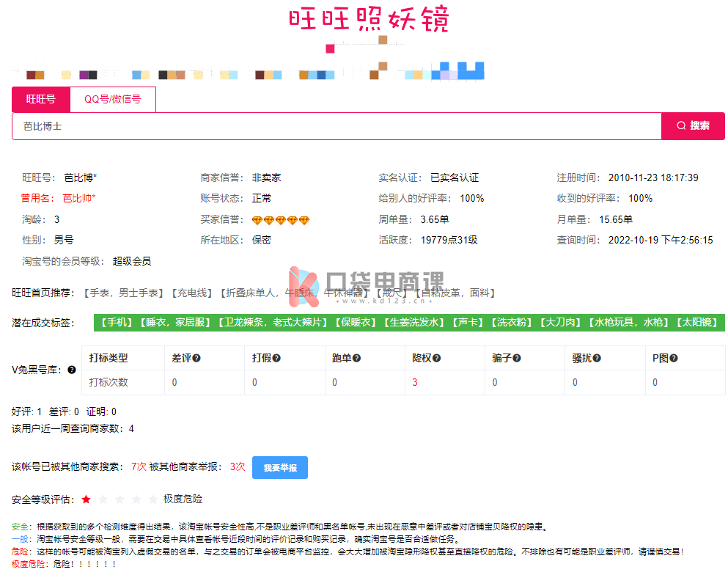The height and width of the screenshot is (575, 728).
Task: Switch to the 旺旺号 tab
Action: [41, 100]
